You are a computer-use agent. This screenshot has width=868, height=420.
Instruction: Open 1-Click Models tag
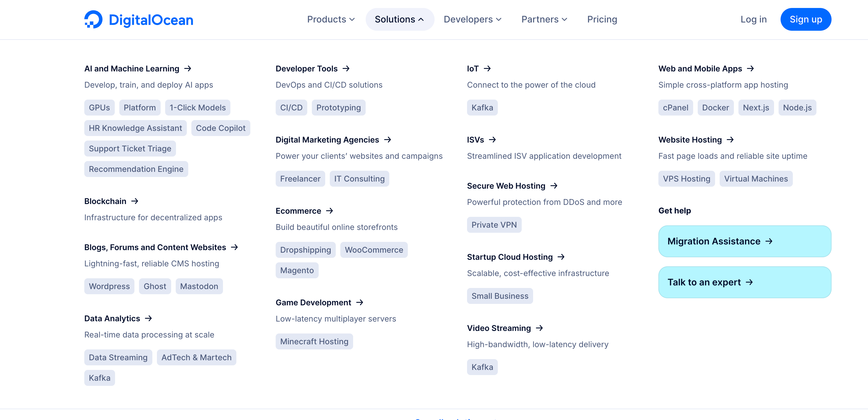(198, 108)
